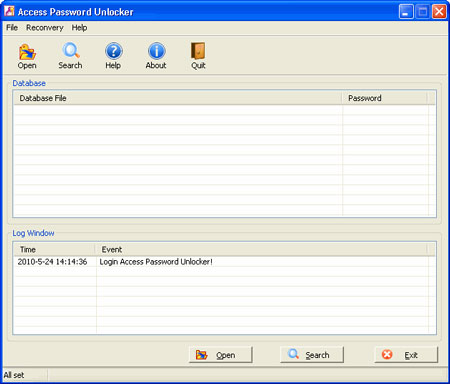The height and width of the screenshot is (384, 450).
Task: Click the bottom Search button
Action: (x=312, y=355)
